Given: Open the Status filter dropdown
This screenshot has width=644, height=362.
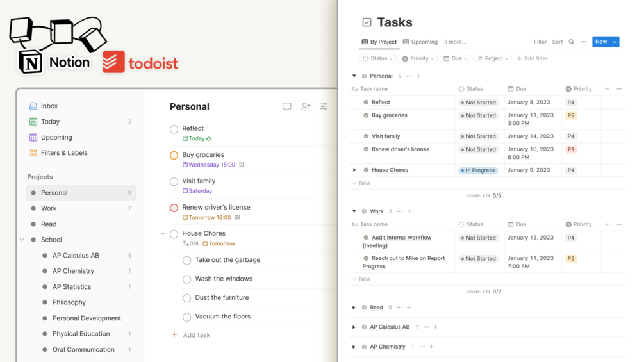Looking at the screenshot, I should tap(377, 59).
